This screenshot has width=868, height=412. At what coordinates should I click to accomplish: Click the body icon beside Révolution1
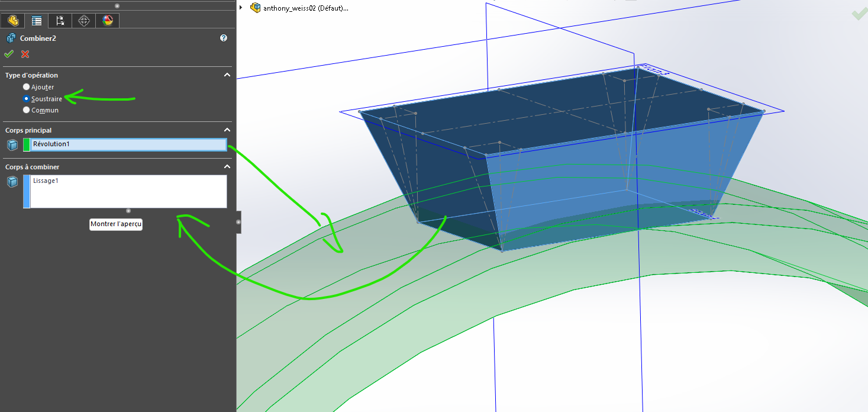pyautogui.click(x=12, y=144)
